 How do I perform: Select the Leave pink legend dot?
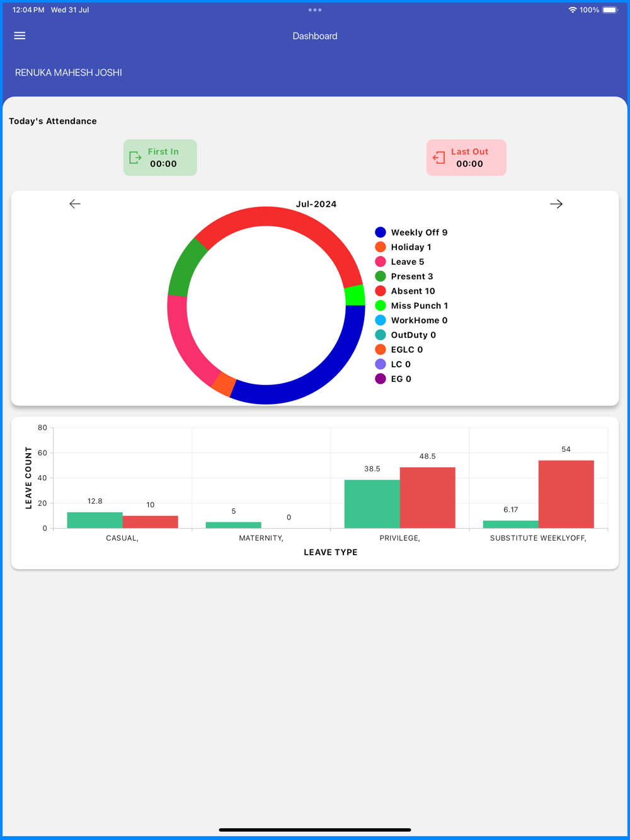click(381, 262)
